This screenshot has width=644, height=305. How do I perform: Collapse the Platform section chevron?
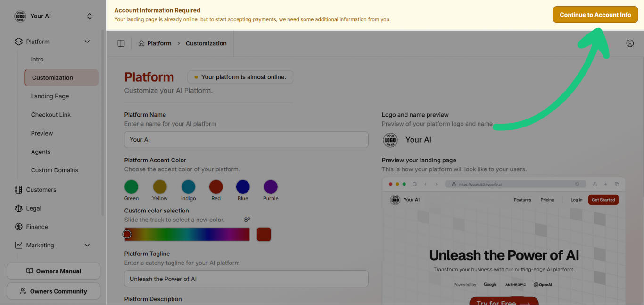pos(87,42)
